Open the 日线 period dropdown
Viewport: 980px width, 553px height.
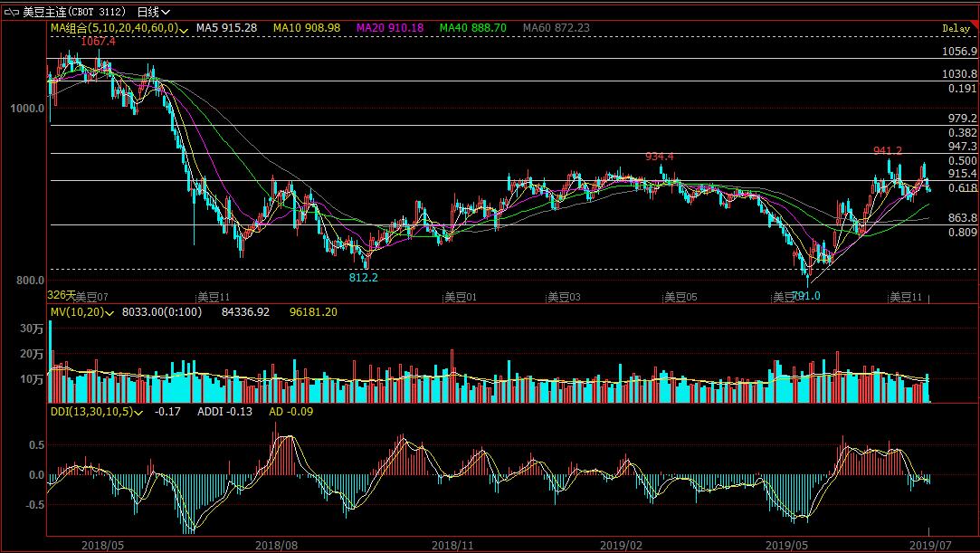(x=153, y=12)
